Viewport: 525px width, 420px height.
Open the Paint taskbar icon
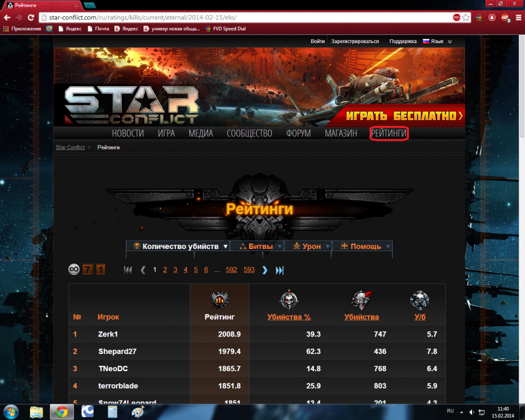pos(138,412)
